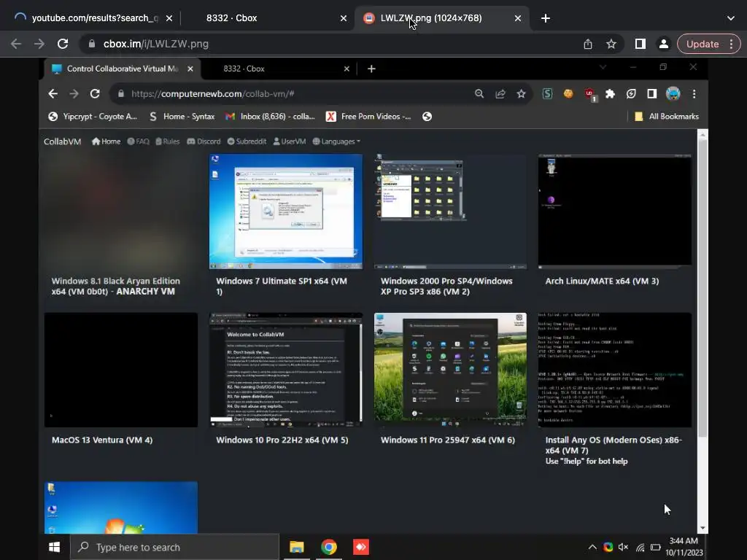The image size is (747, 560).
Task: Open MacOS 13 Ventura VM 4 thumbnail
Action: [x=121, y=370]
